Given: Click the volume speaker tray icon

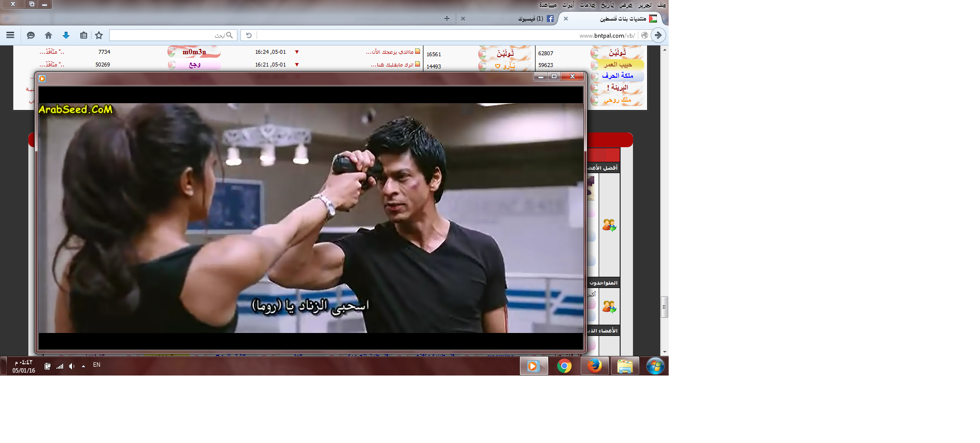Looking at the screenshot, I should tap(72, 366).
